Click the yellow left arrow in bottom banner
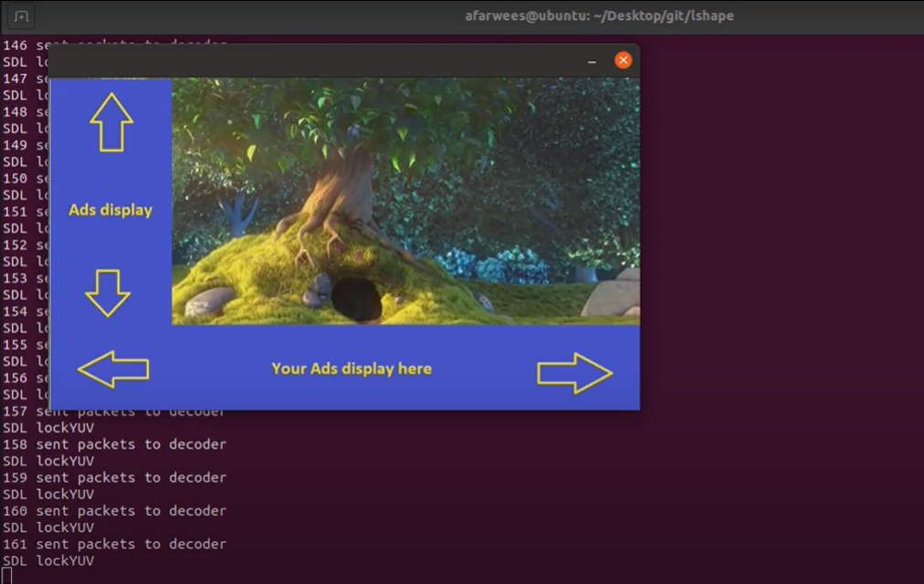The height and width of the screenshot is (584, 924). click(113, 370)
